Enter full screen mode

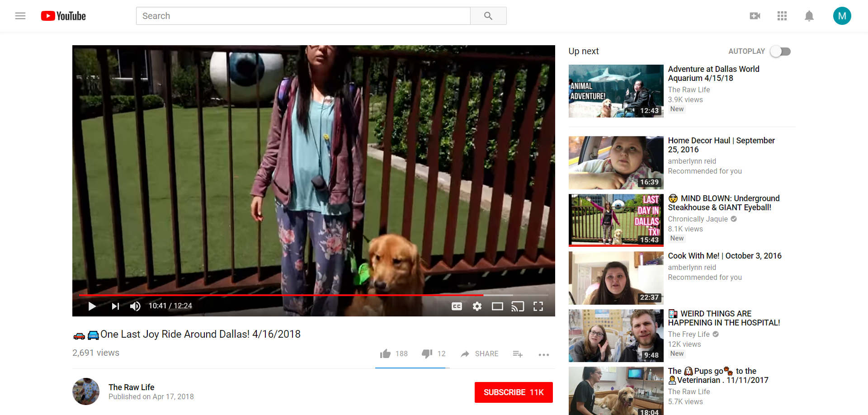click(538, 306)
